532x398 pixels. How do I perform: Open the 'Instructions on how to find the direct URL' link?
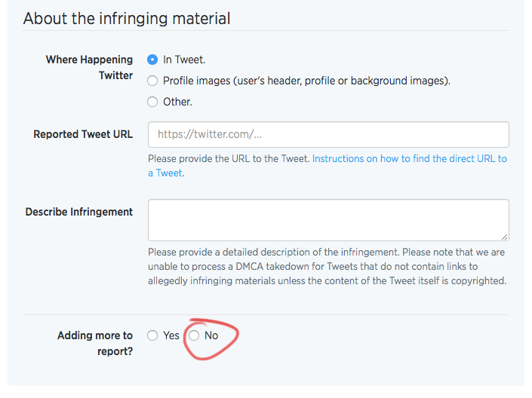pos(410,158)
